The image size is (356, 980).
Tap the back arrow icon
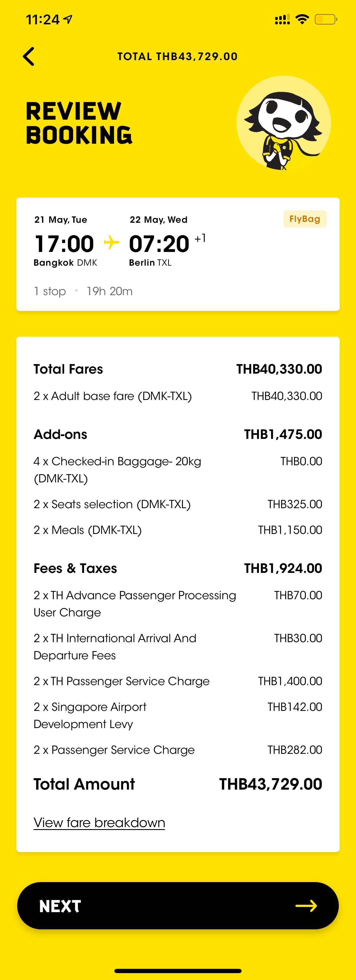pos(29,56)
